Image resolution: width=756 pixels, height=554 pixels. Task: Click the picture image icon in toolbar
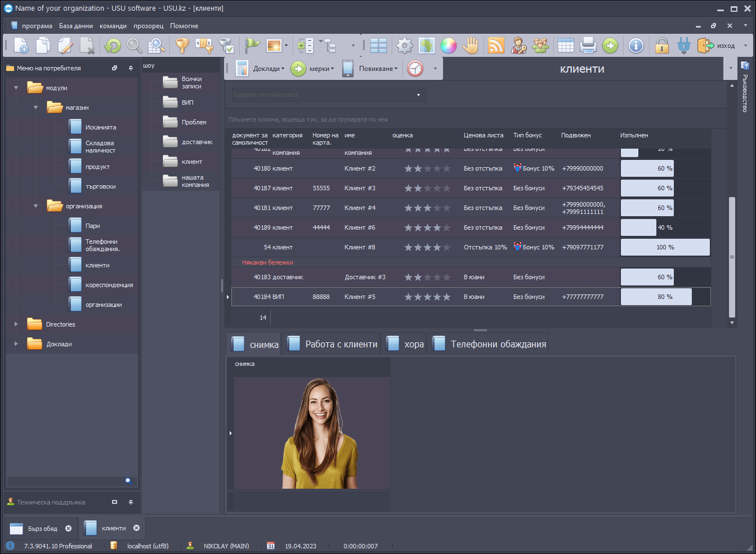point(274,46)
